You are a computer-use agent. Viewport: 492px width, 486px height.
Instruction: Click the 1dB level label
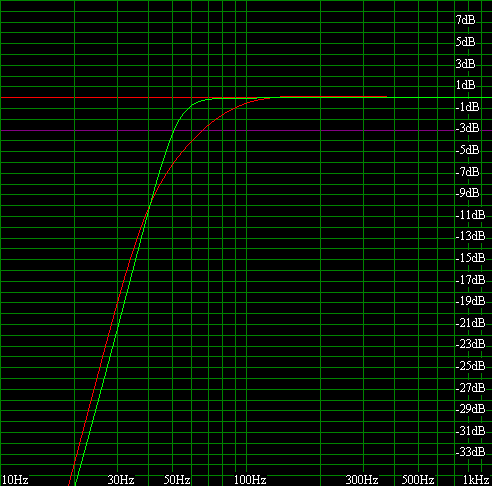pos(466,85)
